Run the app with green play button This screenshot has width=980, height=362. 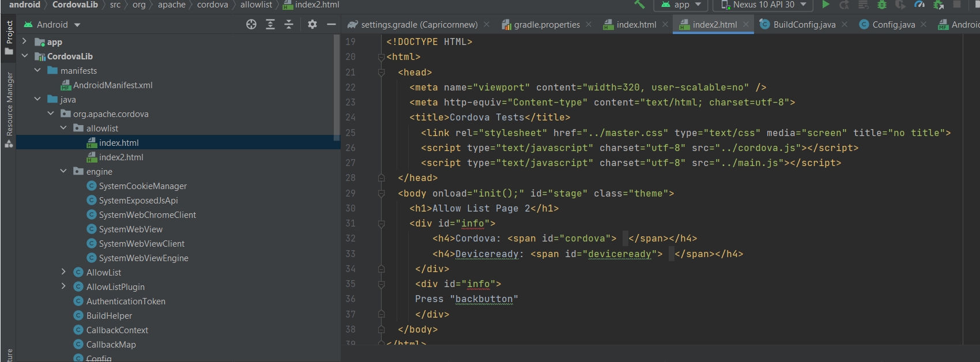(x=826, y=5)
